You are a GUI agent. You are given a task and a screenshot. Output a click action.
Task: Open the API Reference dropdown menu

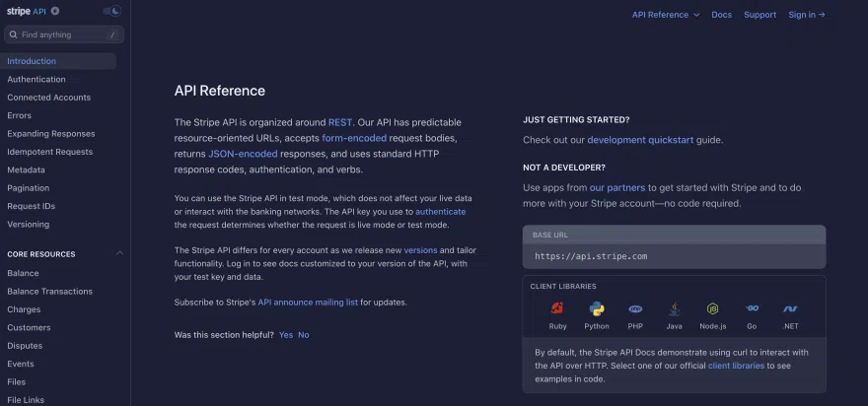click(666, 15)
